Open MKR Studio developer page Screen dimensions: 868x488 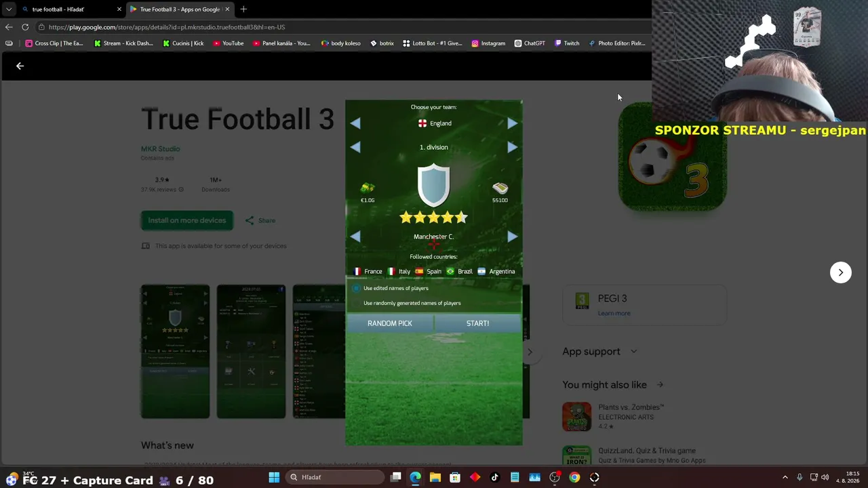point(160,148)
